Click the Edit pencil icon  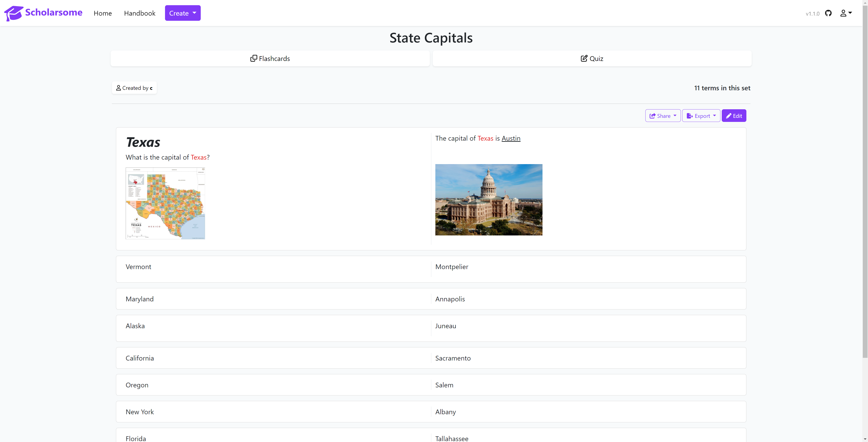point(729,116)
